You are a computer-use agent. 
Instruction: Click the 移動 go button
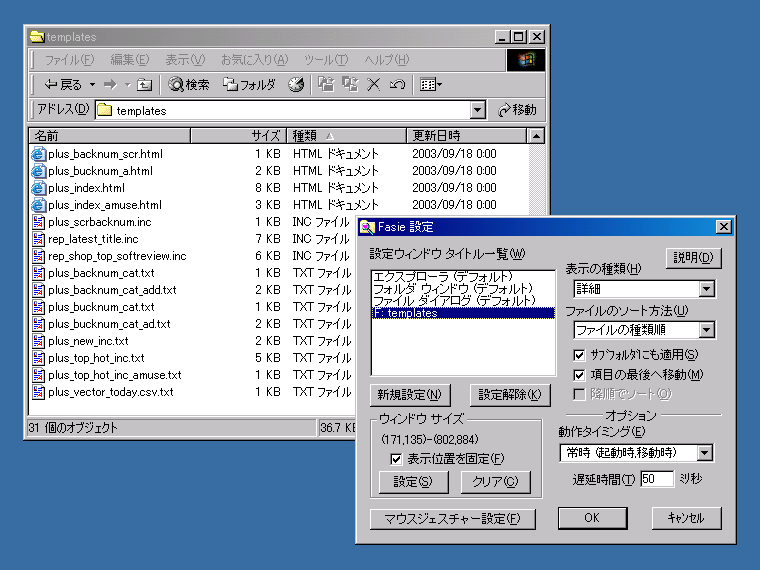tap(517, 111)
